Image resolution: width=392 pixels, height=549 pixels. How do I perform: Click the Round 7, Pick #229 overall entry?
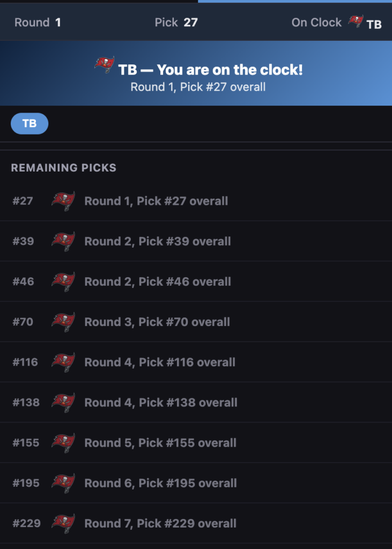(x=160, y=523)
